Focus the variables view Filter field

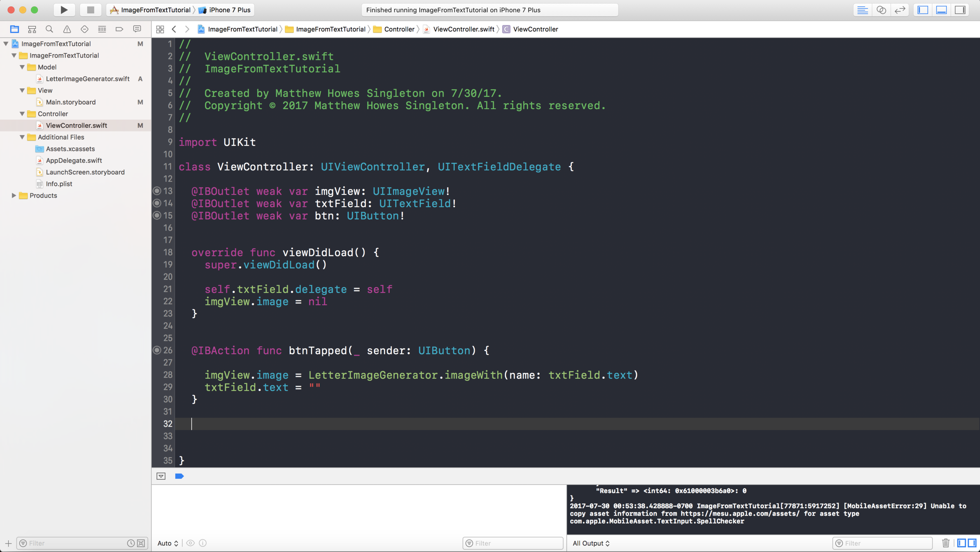(x=513, y=543)
